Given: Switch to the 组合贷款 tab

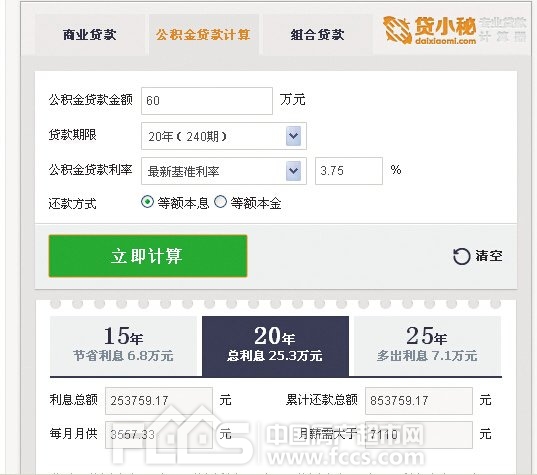Looking at the screenshot, I should pyautogui.click(x=317, y=35).
